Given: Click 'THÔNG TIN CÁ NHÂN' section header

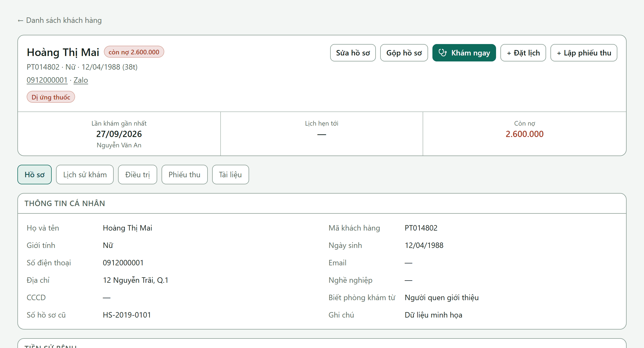Looking at the screenshot, I should pyautogui.click(x=65, y=203).
